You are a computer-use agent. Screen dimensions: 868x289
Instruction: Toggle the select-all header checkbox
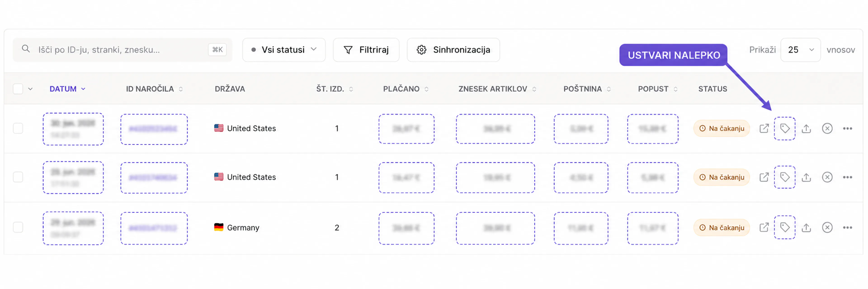point(18,89)
